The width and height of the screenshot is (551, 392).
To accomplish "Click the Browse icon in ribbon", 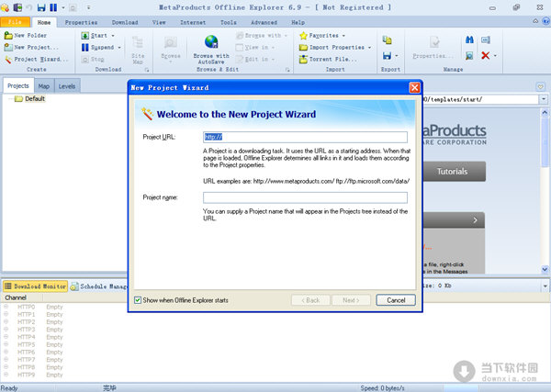I will 171,43.
